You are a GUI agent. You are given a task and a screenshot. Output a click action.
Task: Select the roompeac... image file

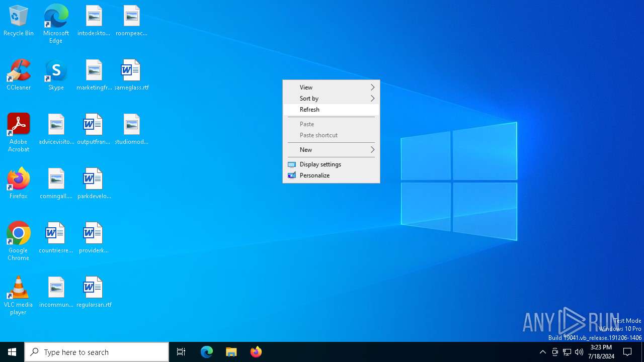pyautogui.click(x=131, y=21)
